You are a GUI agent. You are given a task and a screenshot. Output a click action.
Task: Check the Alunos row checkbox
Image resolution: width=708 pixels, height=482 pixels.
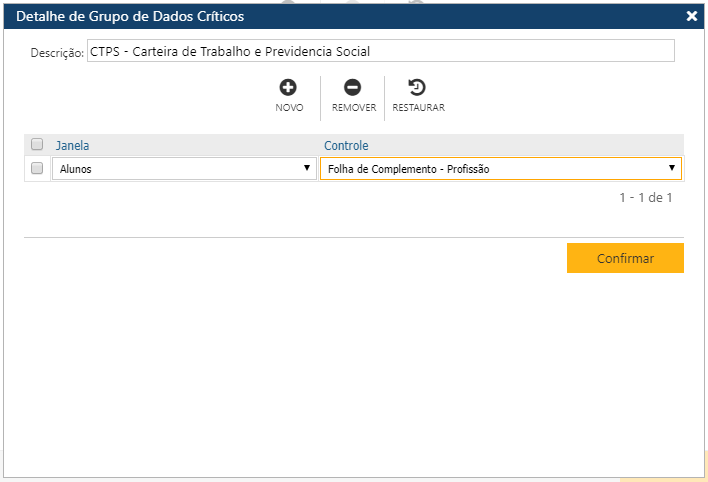click(x=37, y=168)
